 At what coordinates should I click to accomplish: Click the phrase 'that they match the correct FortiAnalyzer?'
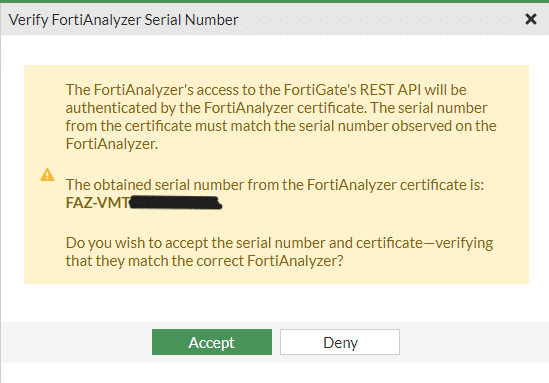pos(204,261)
